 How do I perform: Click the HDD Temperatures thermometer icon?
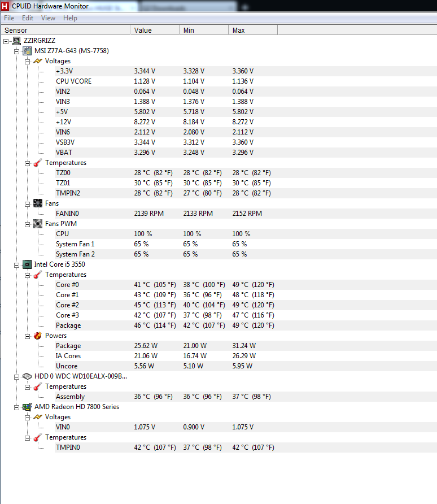[x=38, y=386]
